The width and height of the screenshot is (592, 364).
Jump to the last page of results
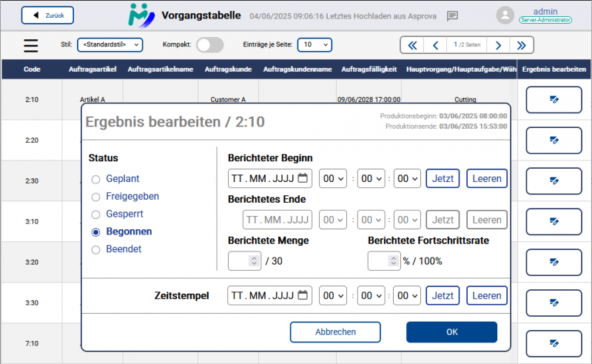(x=522, y=45)
